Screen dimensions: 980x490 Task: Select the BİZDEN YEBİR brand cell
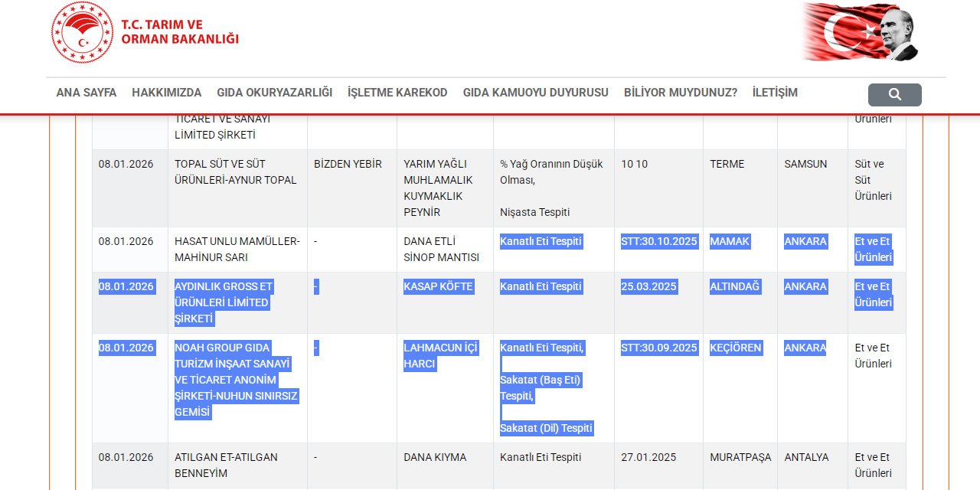coord(348,164)
